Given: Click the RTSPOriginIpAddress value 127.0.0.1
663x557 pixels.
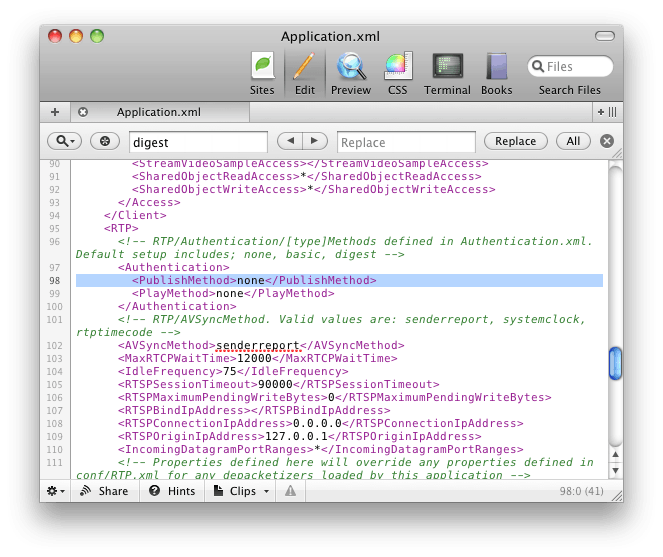Looking at the screenshot, I should pyautogui.click(x=296, y=436).
